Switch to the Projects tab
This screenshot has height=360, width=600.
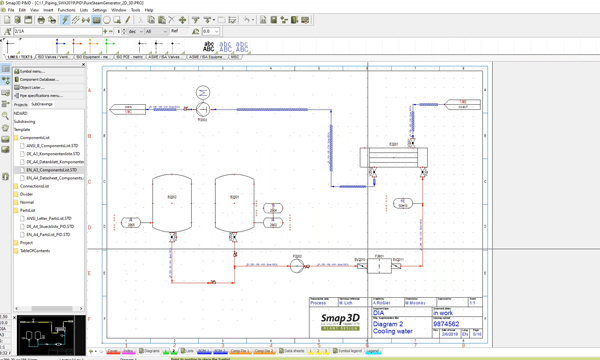[x=21, y=104]
